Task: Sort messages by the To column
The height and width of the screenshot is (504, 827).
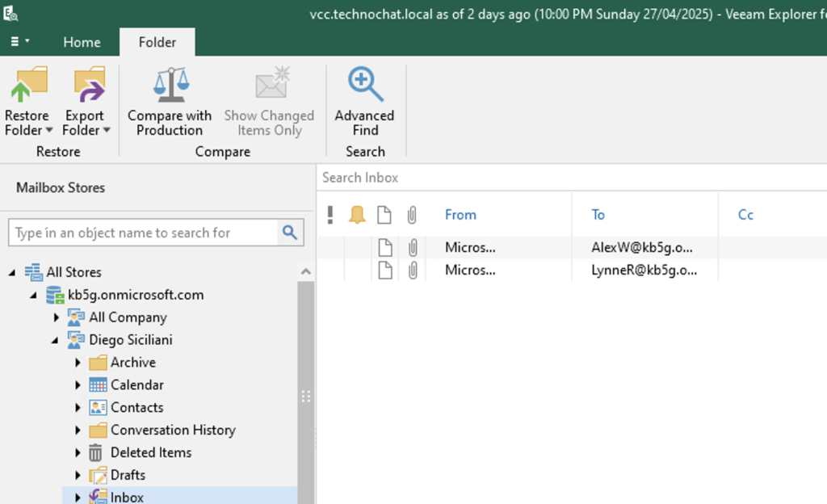Action: 598,215
